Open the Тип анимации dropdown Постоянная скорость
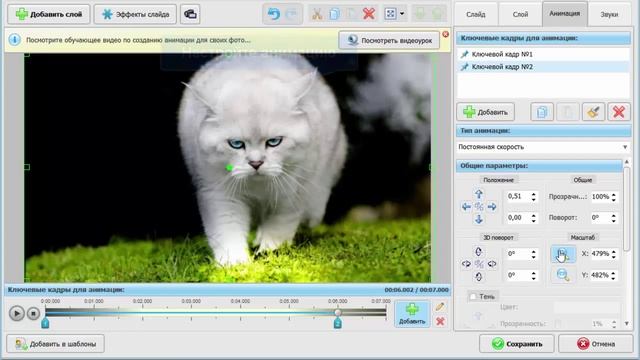The image size is (640, 360). tap(543, 147)
